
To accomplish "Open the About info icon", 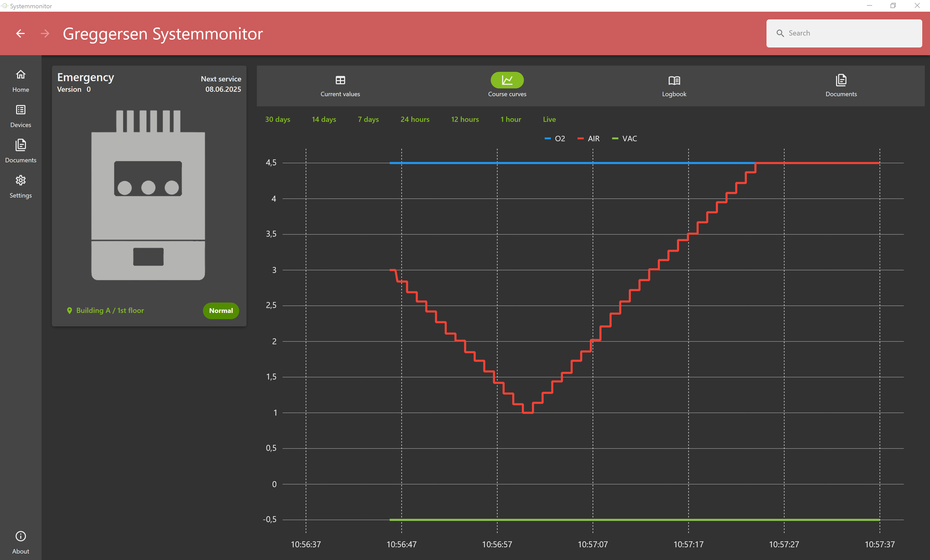I will (20, 536).
